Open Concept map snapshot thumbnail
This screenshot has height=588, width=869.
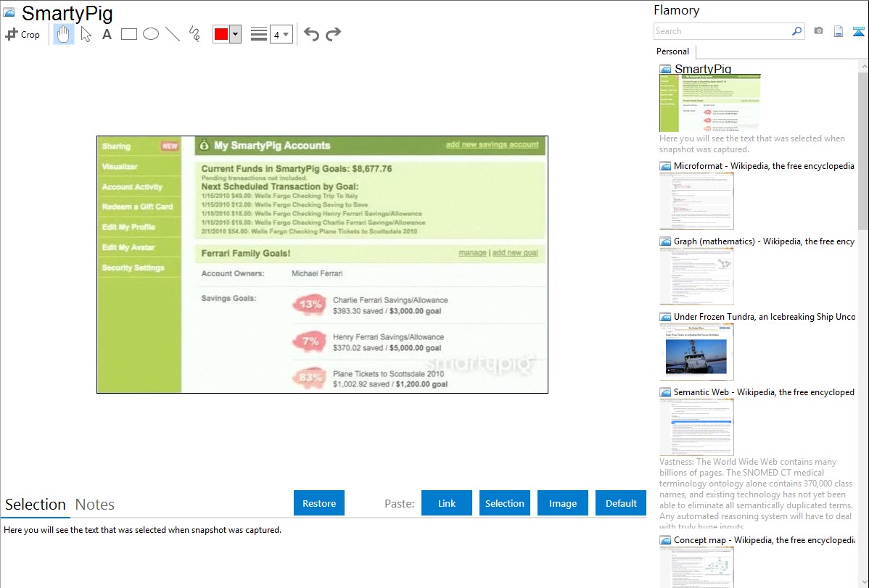696,567
